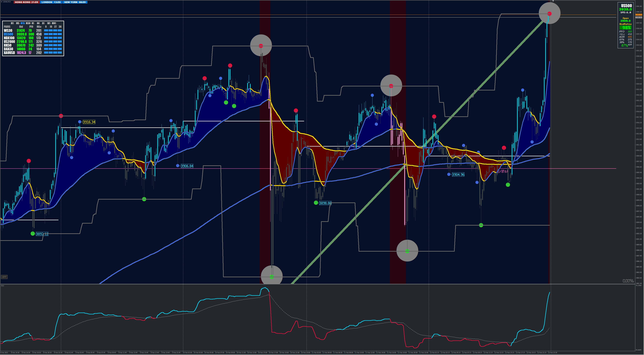
Task: Expand the US500,M15 chart dropdown arrow
Action: pos(1,2)
